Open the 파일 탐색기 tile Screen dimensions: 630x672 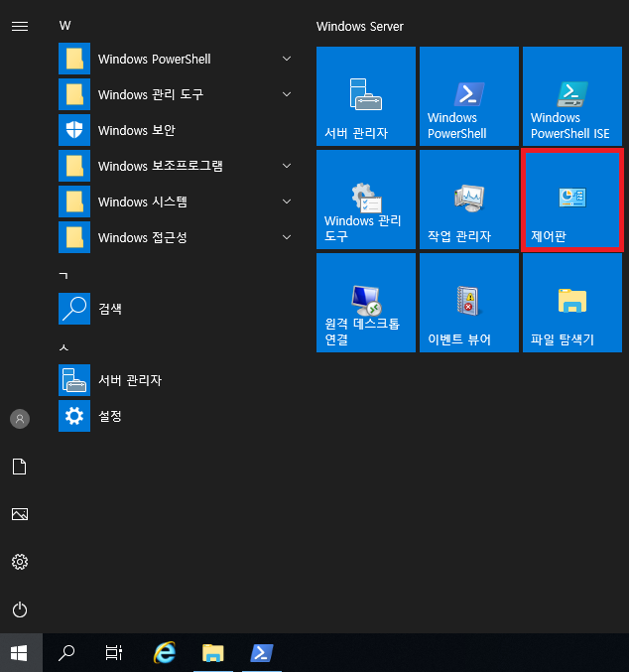572,303
